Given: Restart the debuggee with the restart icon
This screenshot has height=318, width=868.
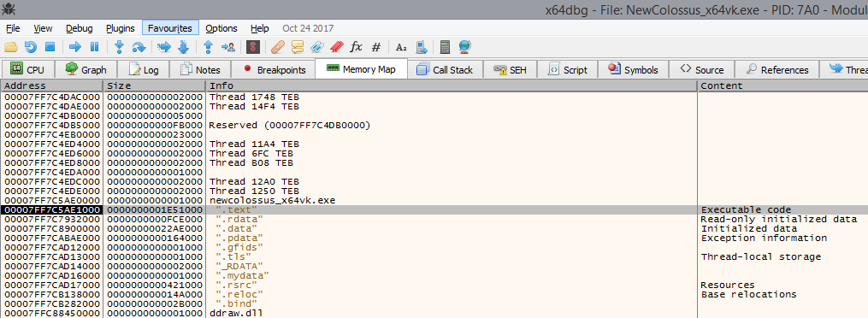Looking at the screenshot, I should pos(31,47).
